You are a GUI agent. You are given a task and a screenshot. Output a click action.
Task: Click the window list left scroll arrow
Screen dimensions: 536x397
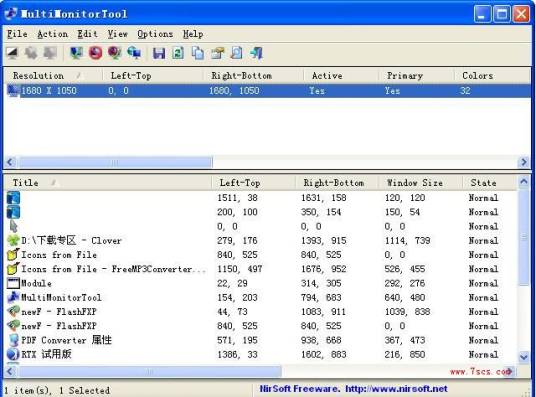[11, 371]
